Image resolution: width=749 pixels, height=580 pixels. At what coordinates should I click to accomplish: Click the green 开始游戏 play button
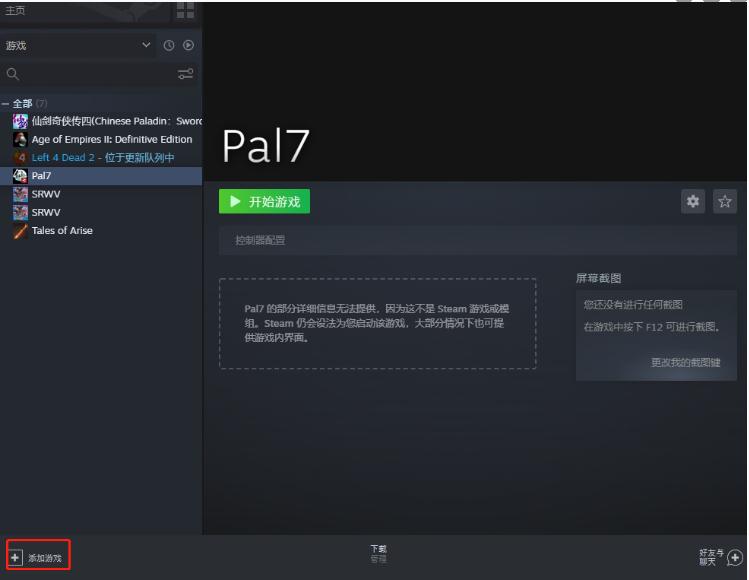264,202
